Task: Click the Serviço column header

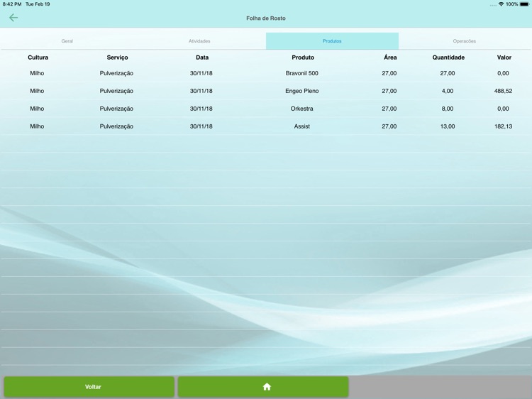Action: (117, 58)
